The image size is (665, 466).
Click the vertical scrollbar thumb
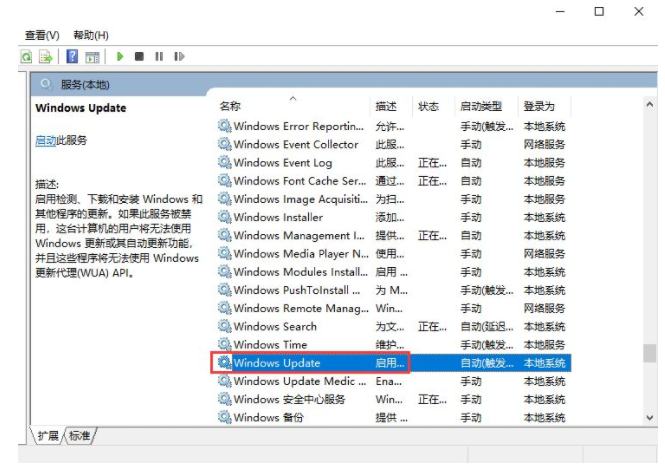[x=650, y=353]
